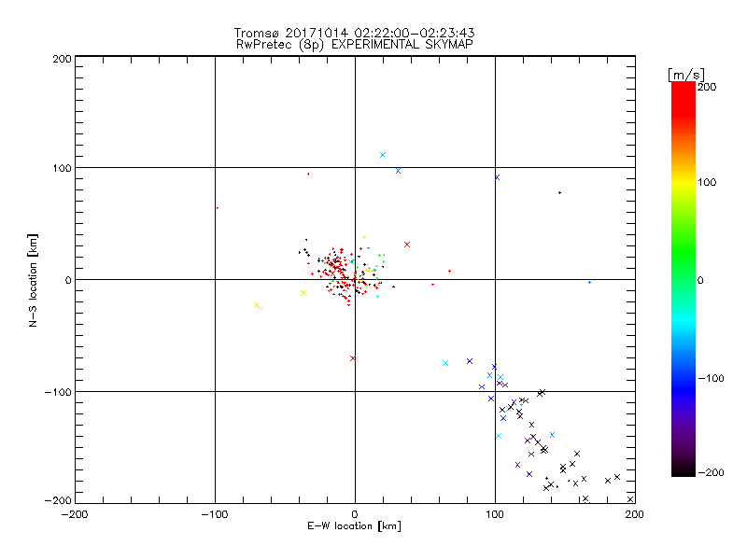
Task: Click the x-axis tick label '-200'
Action: pos(75,514)
